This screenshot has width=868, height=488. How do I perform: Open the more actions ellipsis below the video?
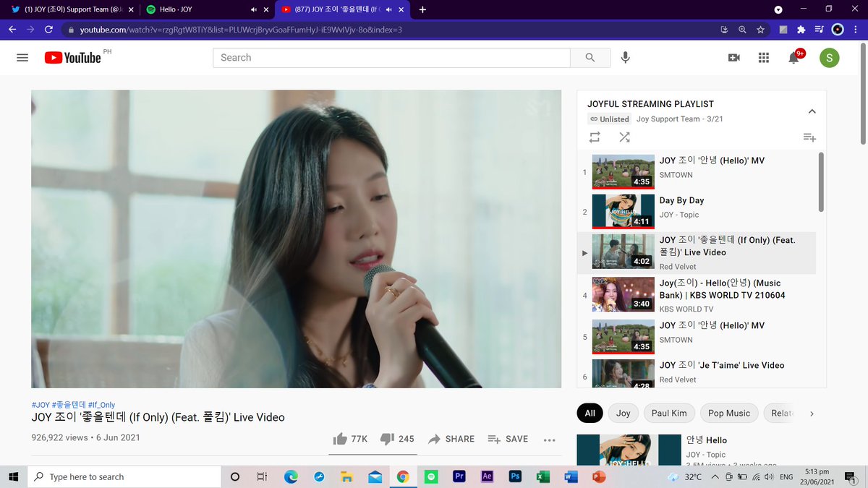click(549, 440)
